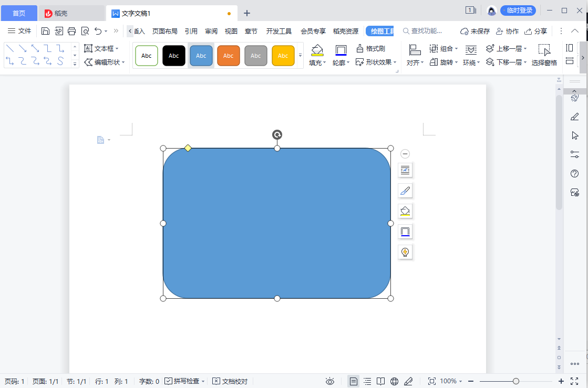Toggle writing mode pen icon in status bar
The image size is (588, 388).
point(408,381)
